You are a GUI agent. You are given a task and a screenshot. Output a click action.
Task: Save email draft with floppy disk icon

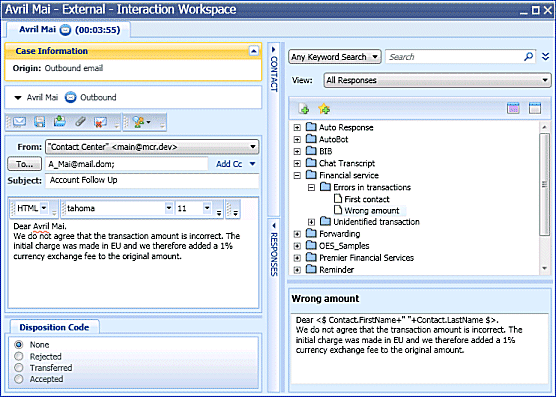coord(39,122)
